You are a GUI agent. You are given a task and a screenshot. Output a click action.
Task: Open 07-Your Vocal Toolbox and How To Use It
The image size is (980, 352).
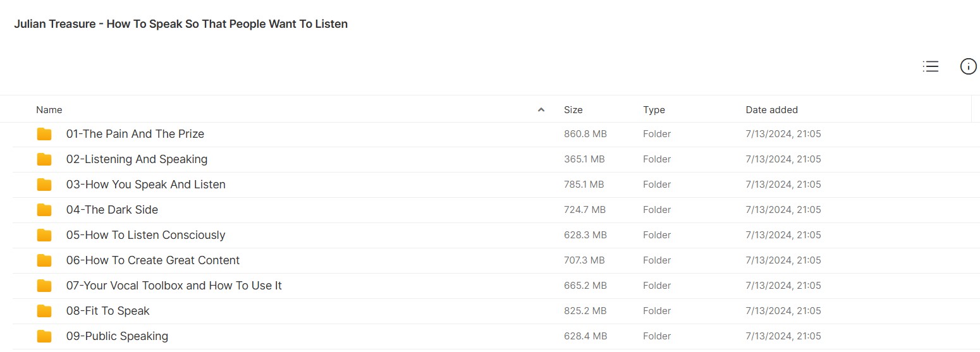(174, 286)
